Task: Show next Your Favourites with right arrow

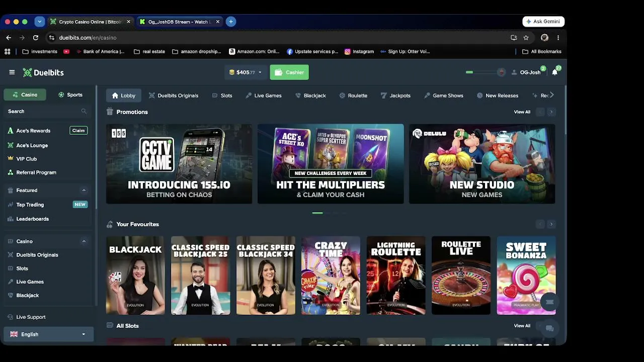Action: tap(551, 224)
